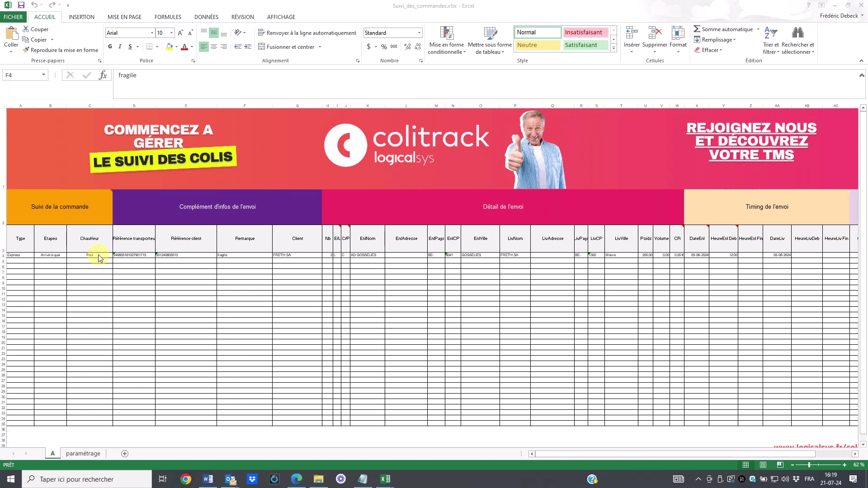Add a new sheet with plus button
Image resolution: width=868 pixels, height=488 pixels.
[125, 453]
